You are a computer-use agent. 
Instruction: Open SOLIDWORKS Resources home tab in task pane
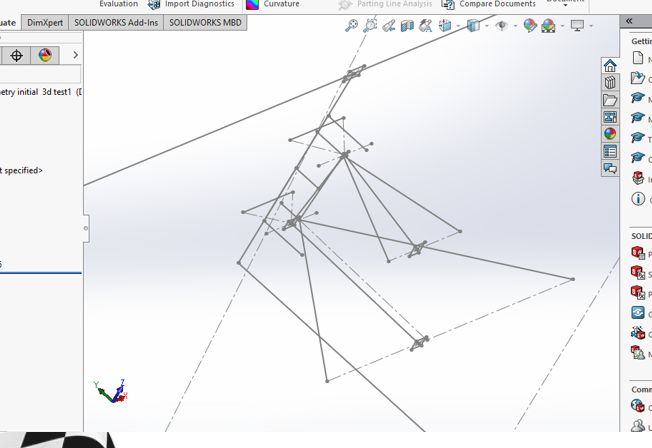[610, 65]
